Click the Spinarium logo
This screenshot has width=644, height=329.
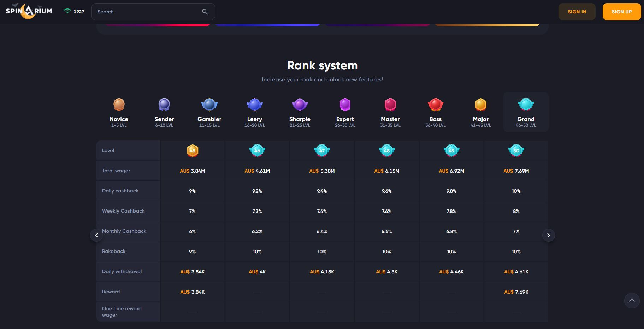(29, 11)
